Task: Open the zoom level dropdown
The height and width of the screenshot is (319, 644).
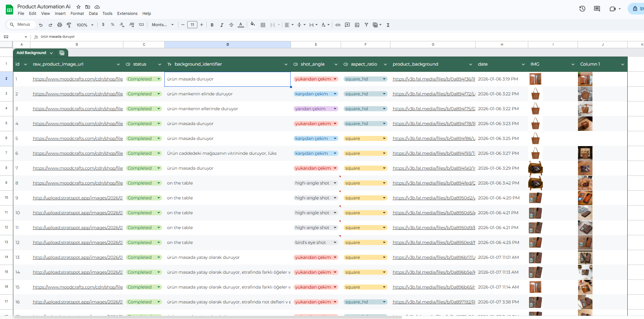Action: click(x=85, y=25)
